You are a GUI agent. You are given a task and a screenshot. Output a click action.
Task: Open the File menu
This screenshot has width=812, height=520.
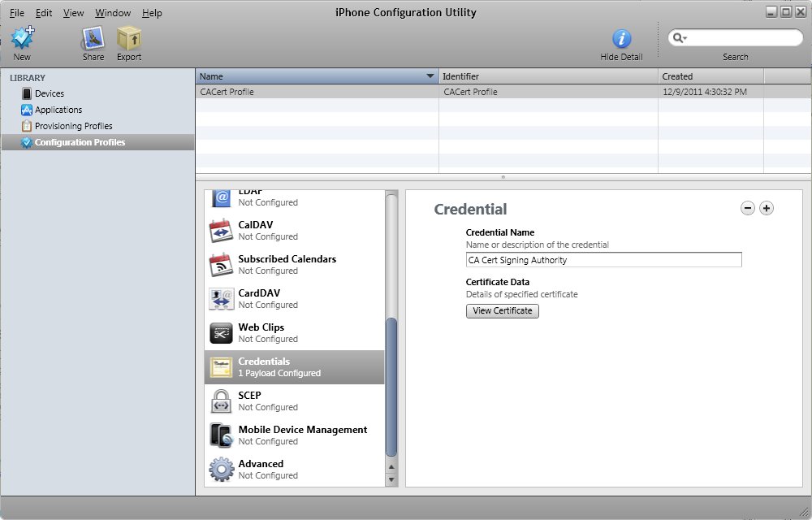click(17, 13)
